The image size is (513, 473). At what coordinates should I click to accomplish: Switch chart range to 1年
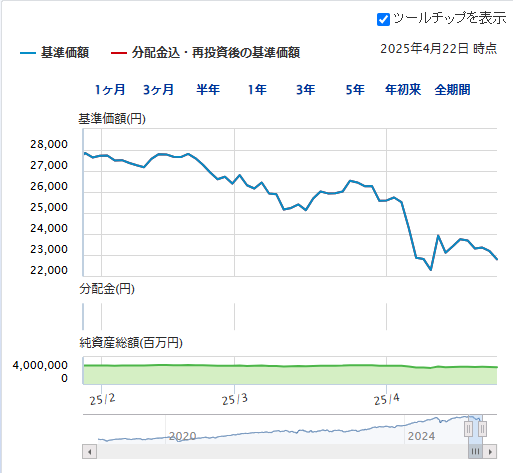click(257, 90)
